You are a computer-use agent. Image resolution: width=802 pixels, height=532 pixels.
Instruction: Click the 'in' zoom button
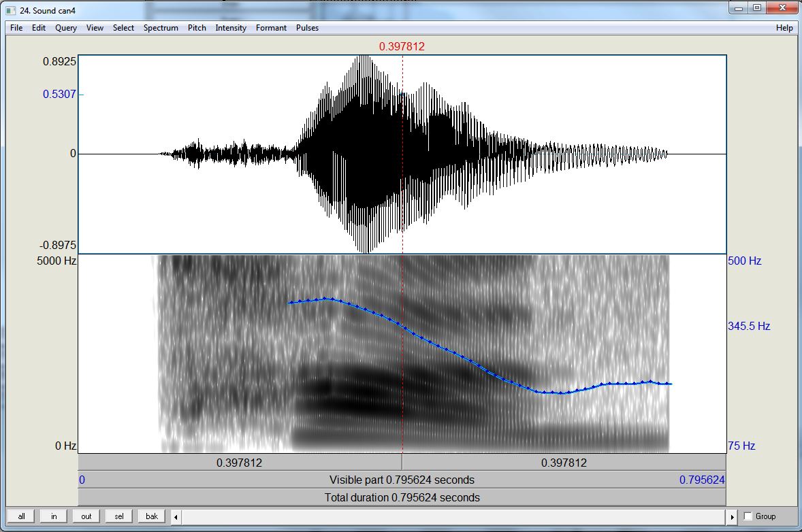pyautogui.click(x=54, y=516)
